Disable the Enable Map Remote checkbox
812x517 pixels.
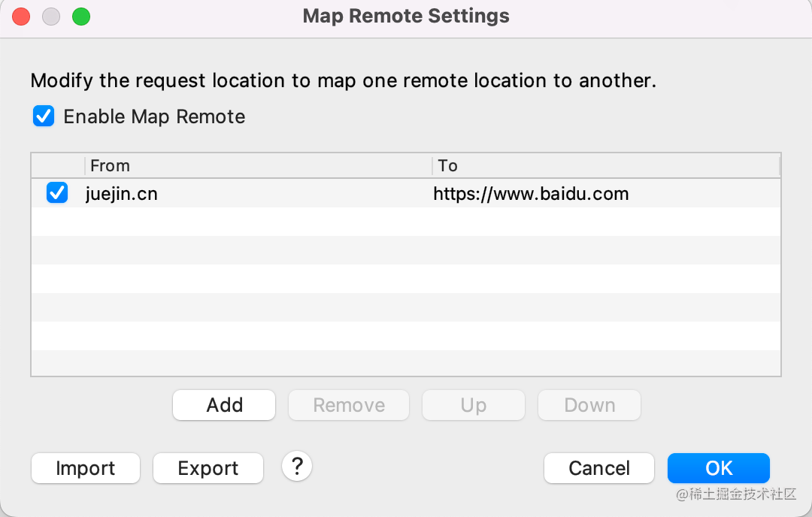44,116
